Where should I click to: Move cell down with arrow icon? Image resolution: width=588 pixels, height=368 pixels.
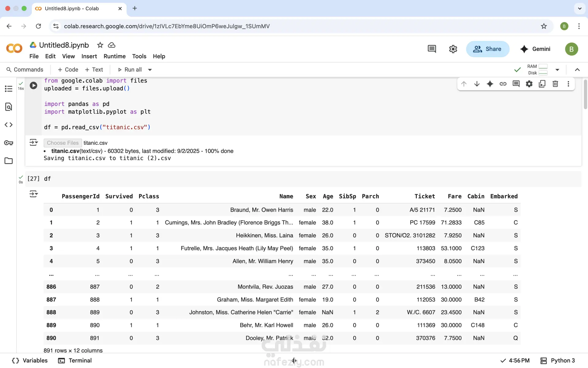click(x=477, y=84)
